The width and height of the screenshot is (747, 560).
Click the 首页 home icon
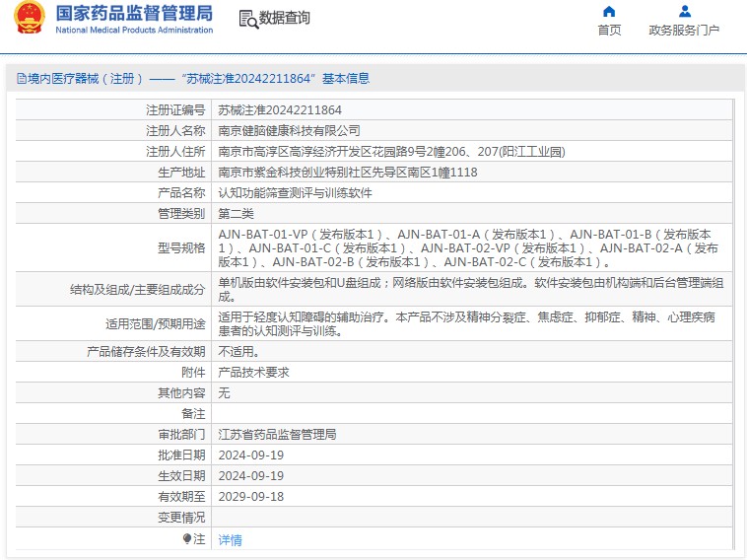tap(609, 12)
